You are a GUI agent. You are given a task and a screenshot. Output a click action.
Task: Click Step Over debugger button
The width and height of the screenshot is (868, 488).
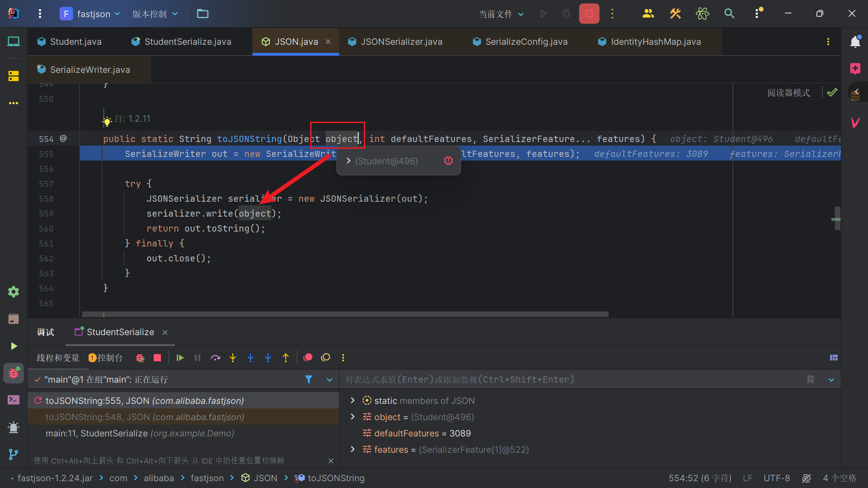tap(216, 358)
